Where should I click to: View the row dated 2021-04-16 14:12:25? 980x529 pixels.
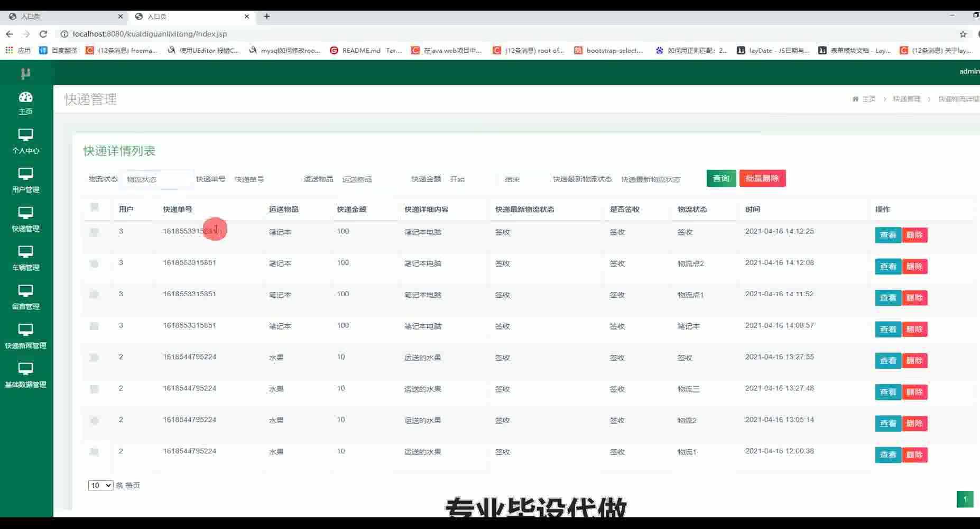(888, 235)
